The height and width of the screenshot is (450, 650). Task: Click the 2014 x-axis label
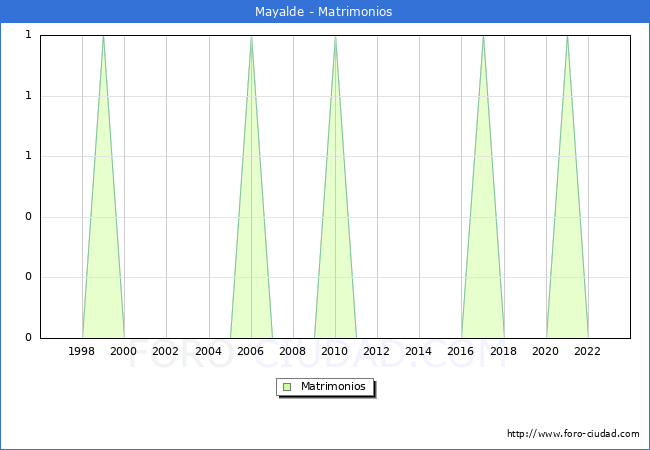coord(419,351)
